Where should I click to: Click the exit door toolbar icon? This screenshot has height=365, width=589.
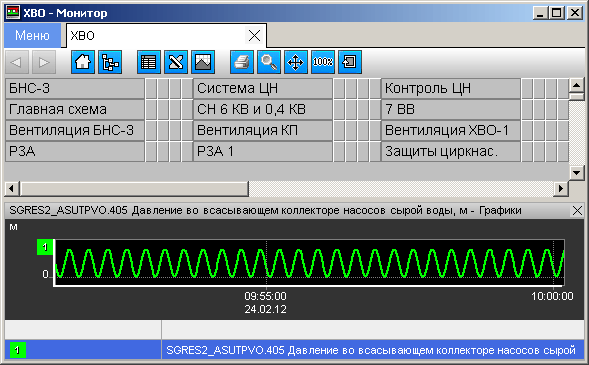pos(350,62)
